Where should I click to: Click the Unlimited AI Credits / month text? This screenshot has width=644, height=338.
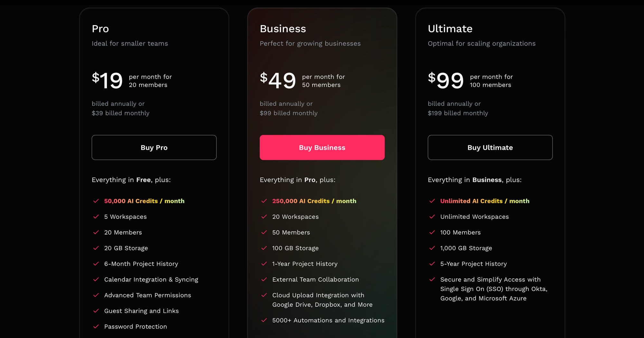(485, 201)
